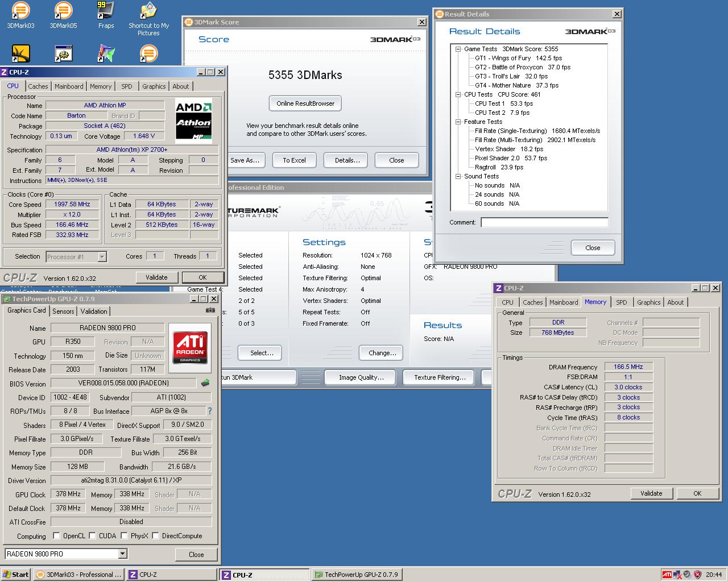
Task: Click into the Comment input field
Action: [544, 222]
